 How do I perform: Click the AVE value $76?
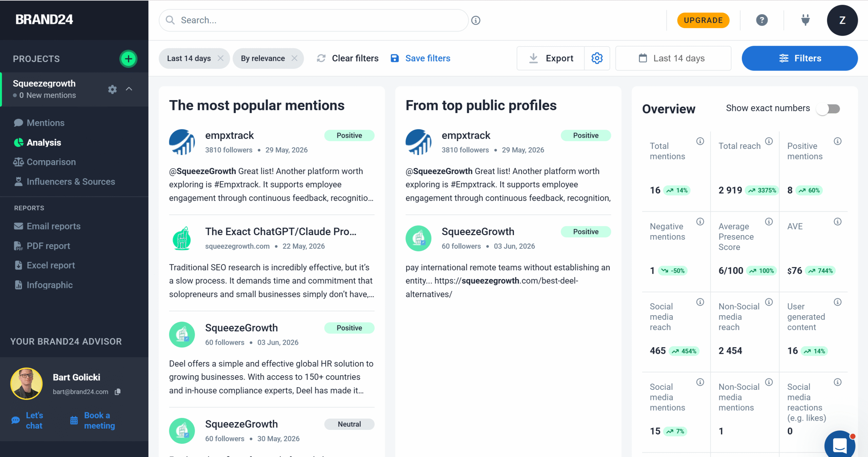pyautogui.click(x=795, y=271)
